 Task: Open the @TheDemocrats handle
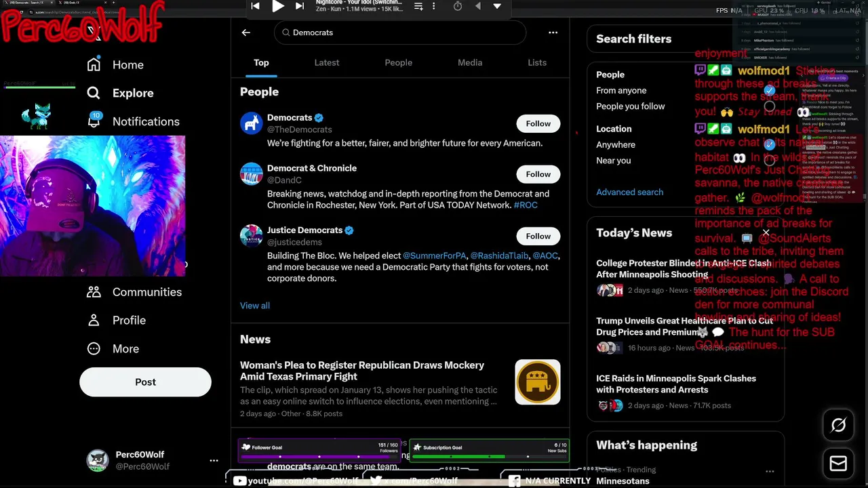(300, 129)
